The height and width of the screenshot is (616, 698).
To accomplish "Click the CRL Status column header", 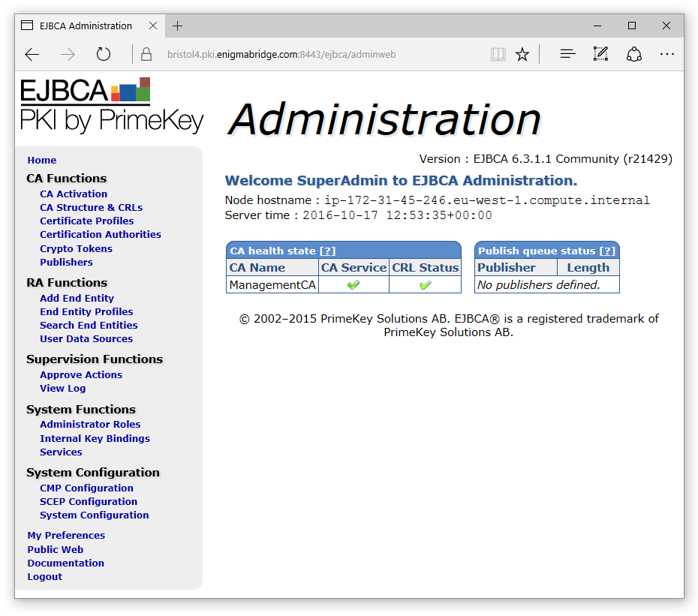I will pyautogui.click(x=425, y=268).
